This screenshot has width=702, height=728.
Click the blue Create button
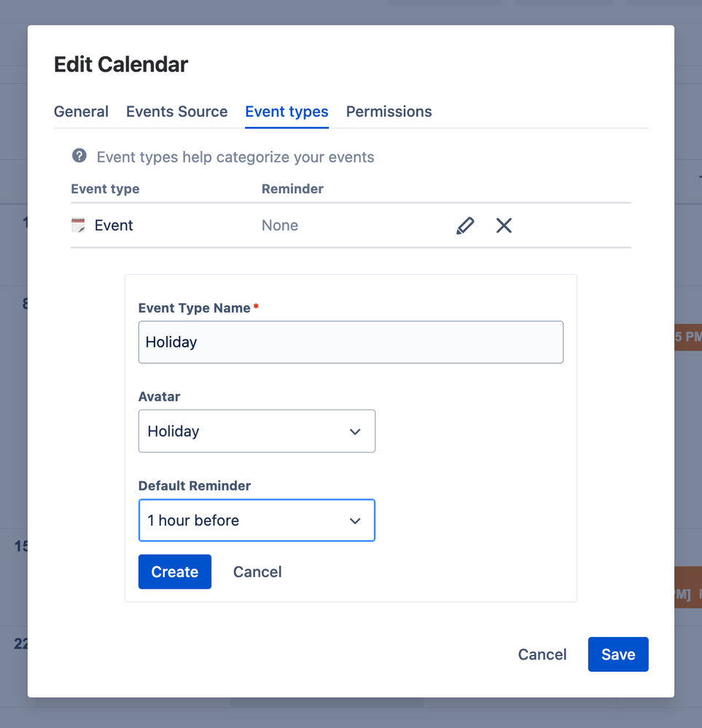pyautogui.click(x=175, y=571)
